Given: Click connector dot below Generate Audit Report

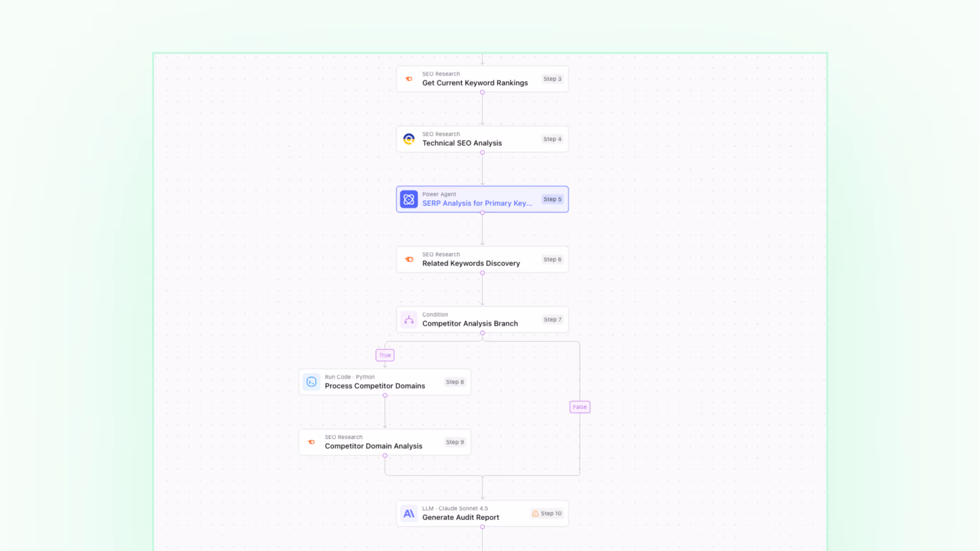Looking at the screenshot, I should (482, 527).
